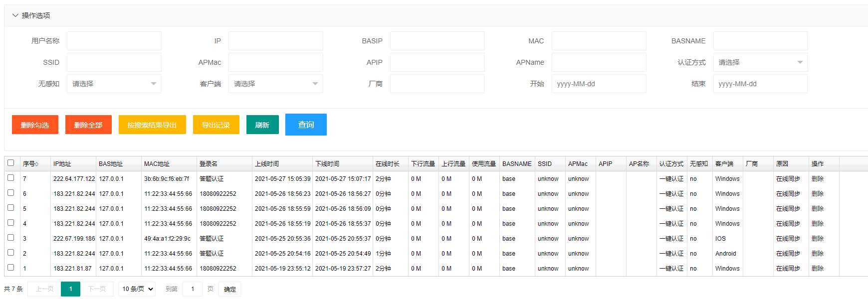
Task: Go to 上一页 in pagination
Action: click(x=44, y=289)
